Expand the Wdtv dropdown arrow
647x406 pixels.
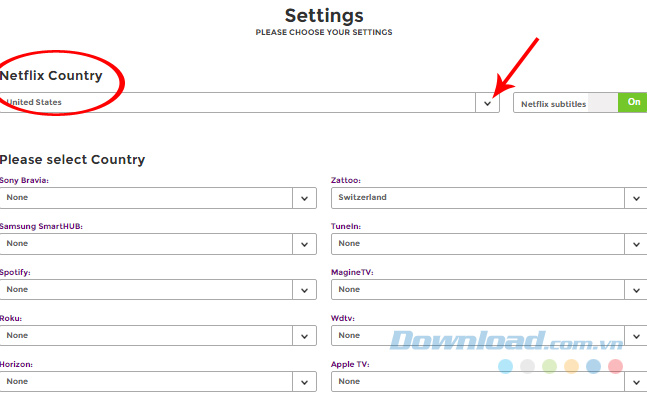coord(636,336)
